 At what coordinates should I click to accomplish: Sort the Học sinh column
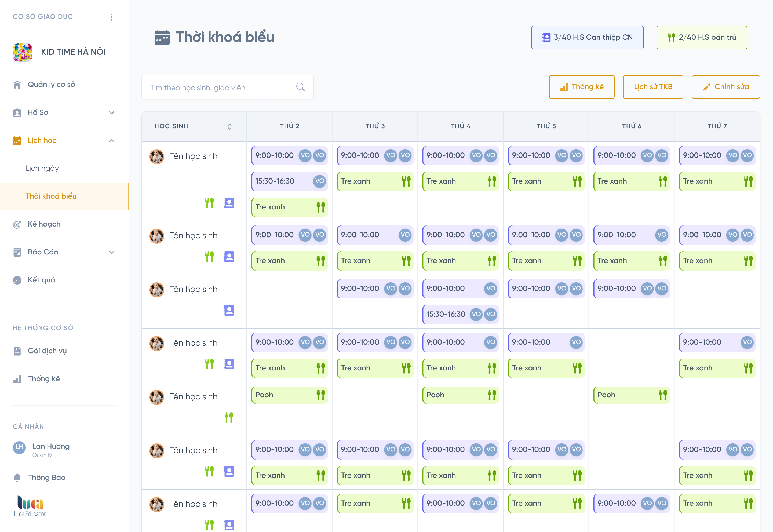coord(230,126)
